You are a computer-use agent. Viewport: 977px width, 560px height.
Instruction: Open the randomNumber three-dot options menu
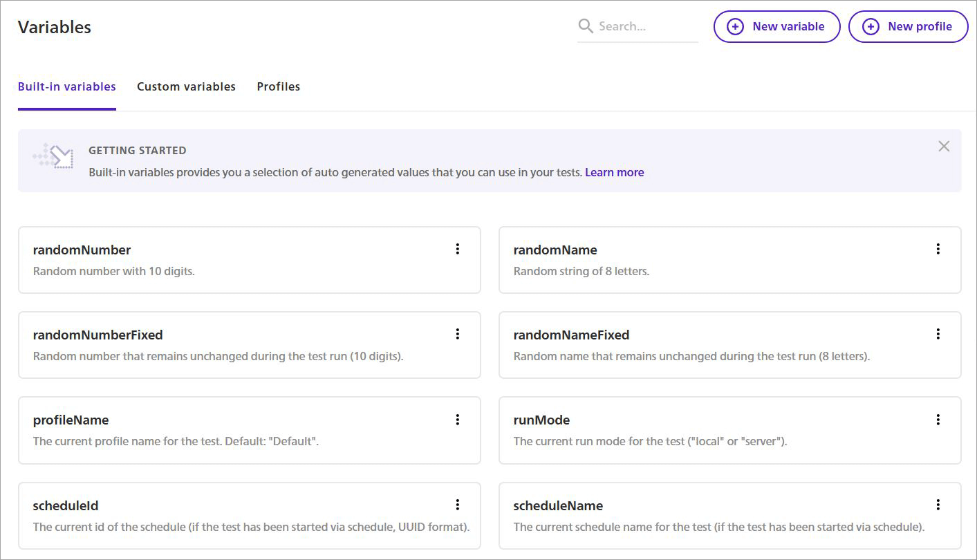pyautogui.click(x=457, y=249)
